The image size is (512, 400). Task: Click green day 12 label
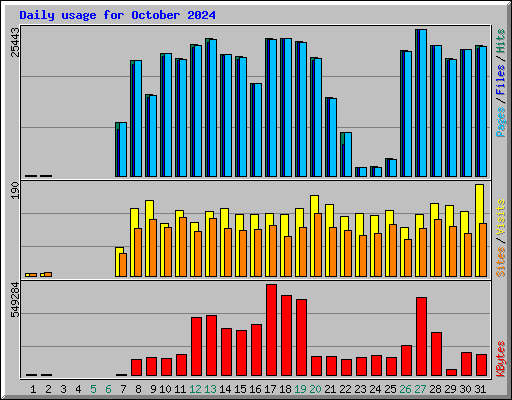195,389
